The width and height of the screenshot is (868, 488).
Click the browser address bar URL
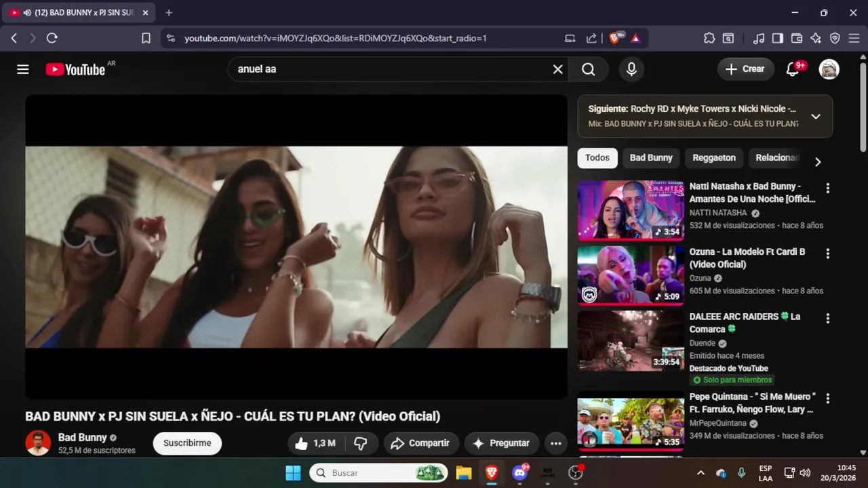336,39
